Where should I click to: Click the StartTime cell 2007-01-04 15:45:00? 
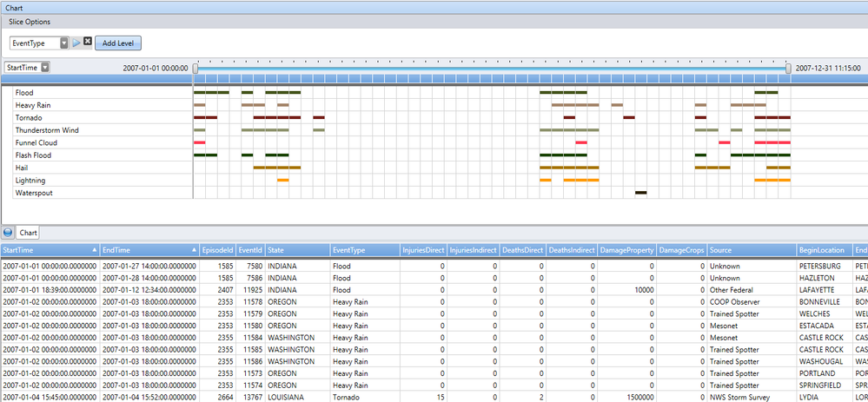pyautogui.click(x=50, y=398)
